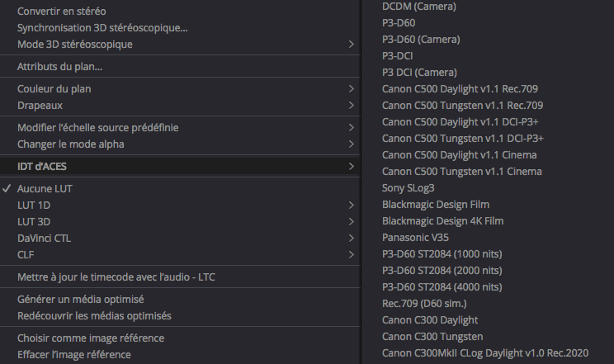Choose P3-D60 ST2084 (2000 nits)
The width and height of the screenshot is (614, 364).
point(442,271)
